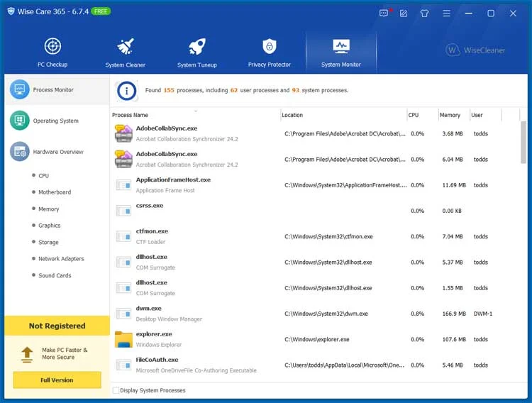Click the Not Registered banner
This screenshot has height=403, width=532.
pos(57,326)
